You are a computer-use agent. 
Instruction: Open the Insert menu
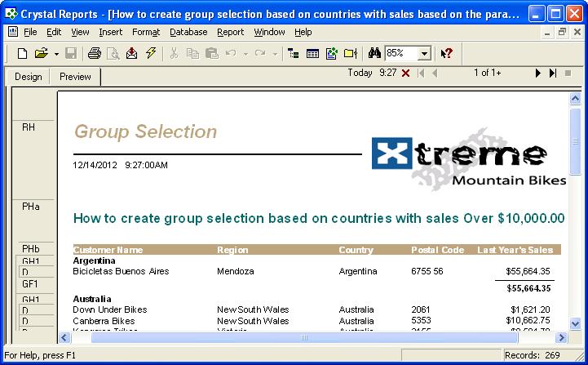point(111,33)
